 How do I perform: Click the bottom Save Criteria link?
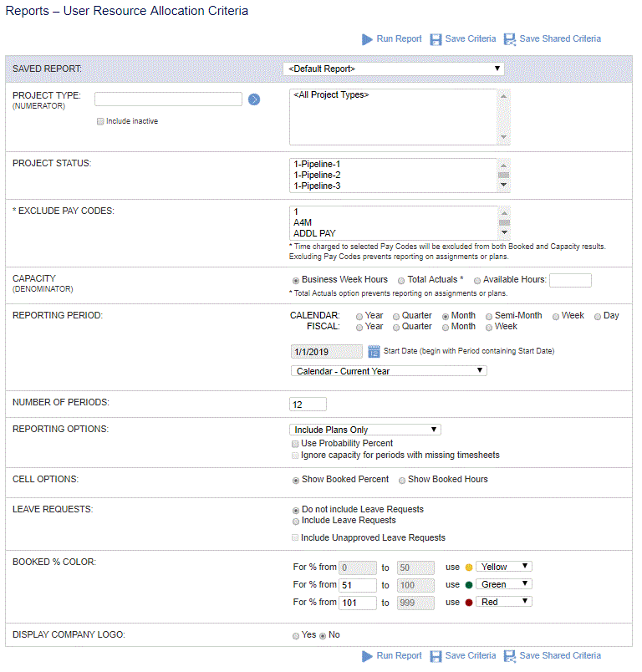[x=470, y=655]
